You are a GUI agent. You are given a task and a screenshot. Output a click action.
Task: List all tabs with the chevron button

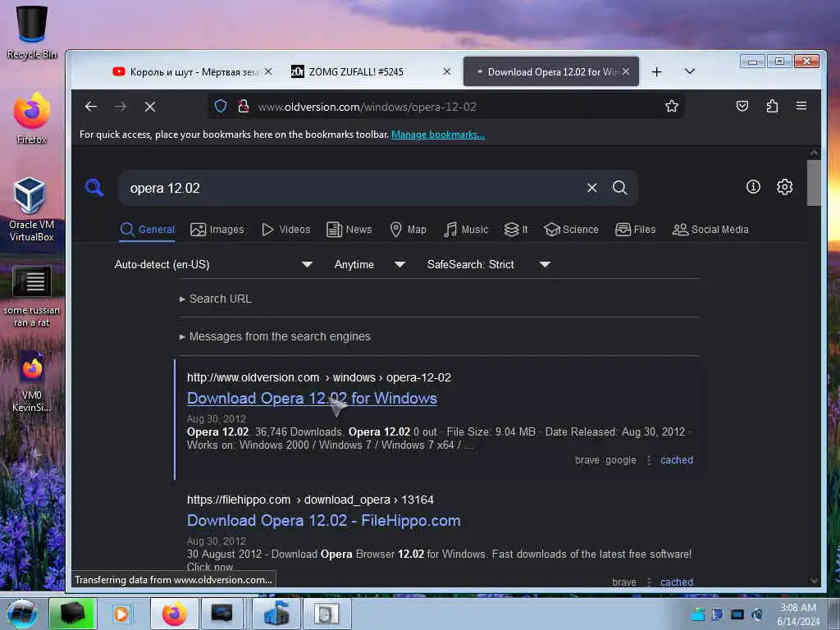(x=689, y=71)
